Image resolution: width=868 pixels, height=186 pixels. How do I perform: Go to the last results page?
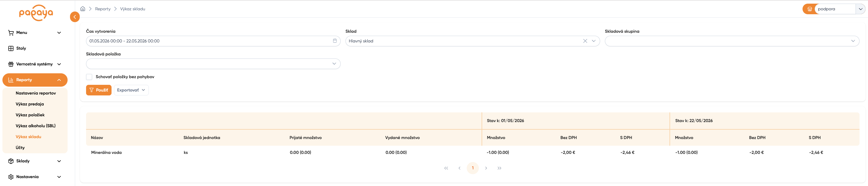click(499, 168)
